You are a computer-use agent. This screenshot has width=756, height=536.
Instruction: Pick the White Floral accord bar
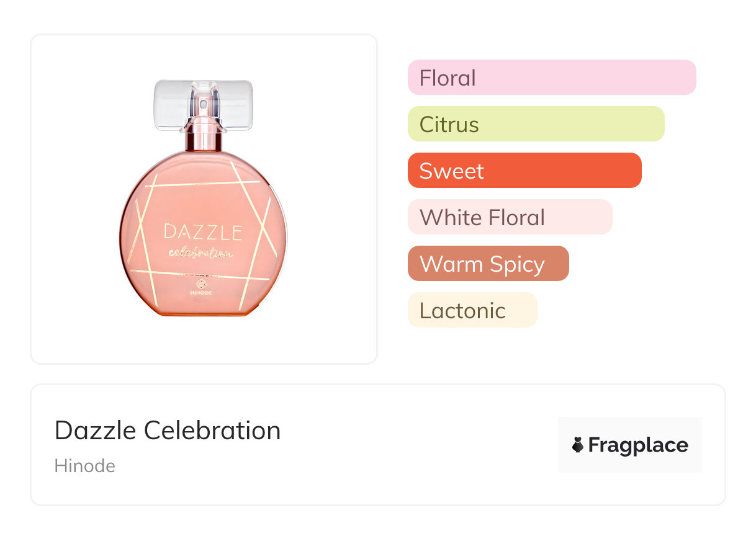click(x=510, y=217)
